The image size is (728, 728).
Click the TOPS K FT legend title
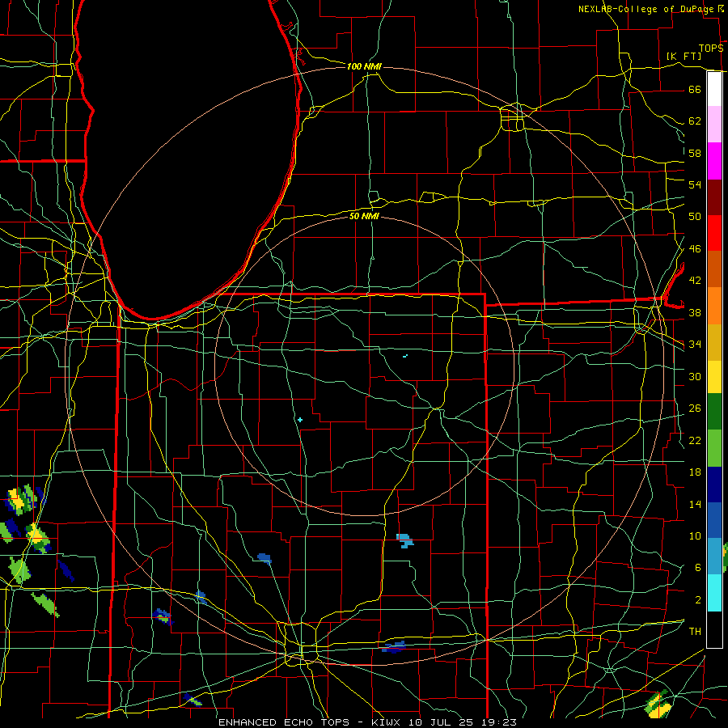(695, 52)
